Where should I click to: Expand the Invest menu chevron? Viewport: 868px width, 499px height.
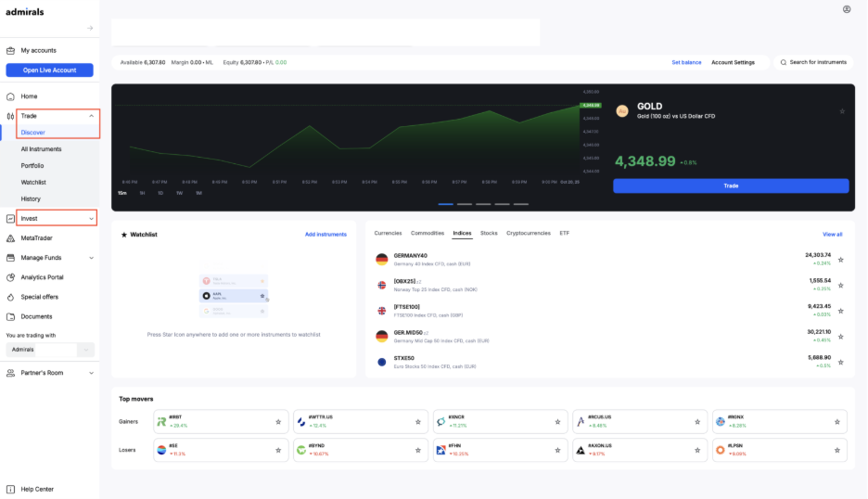[91, 219]
